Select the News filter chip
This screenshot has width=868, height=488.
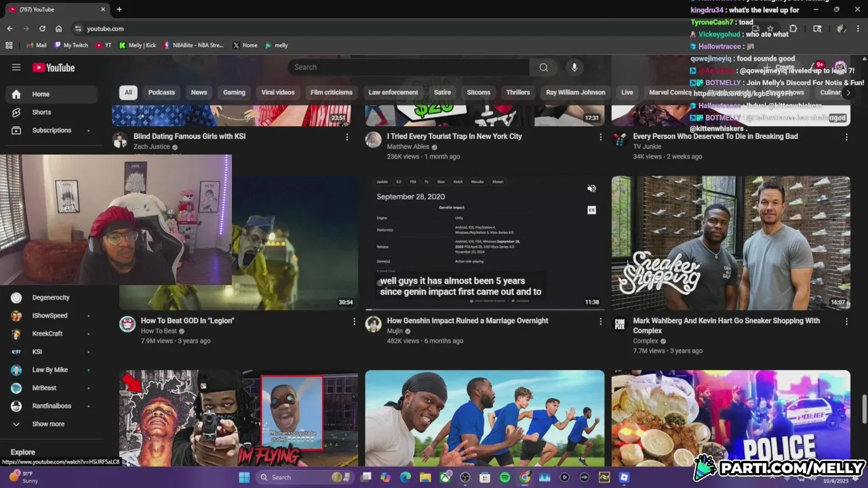pyautogui.click(x=199, y=92)
